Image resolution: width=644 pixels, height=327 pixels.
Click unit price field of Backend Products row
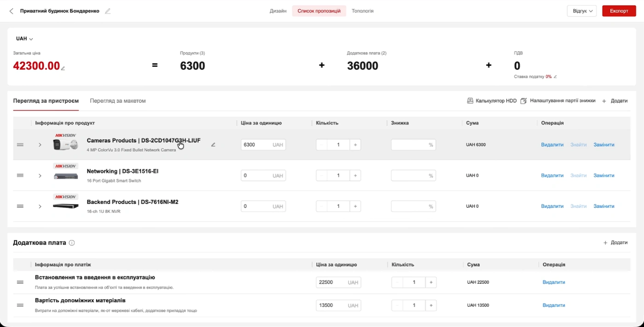[x=263, y=206]
